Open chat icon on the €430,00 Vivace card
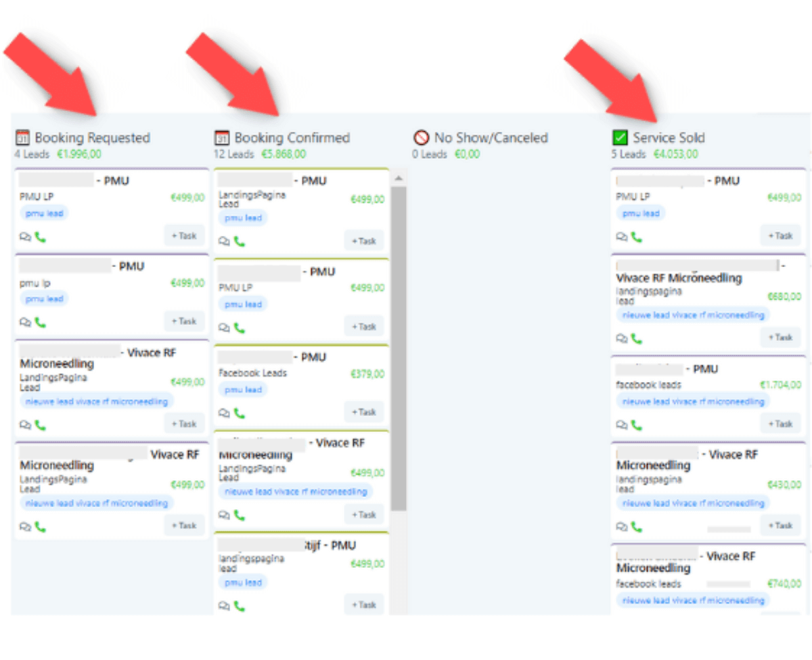Screen dimensions: 812x660 click(622, 527)
